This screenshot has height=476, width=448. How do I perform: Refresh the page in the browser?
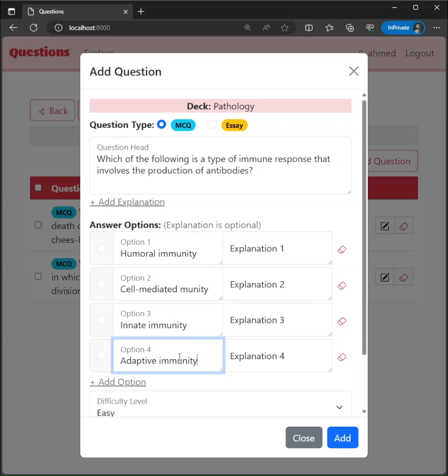click(33, 28)
